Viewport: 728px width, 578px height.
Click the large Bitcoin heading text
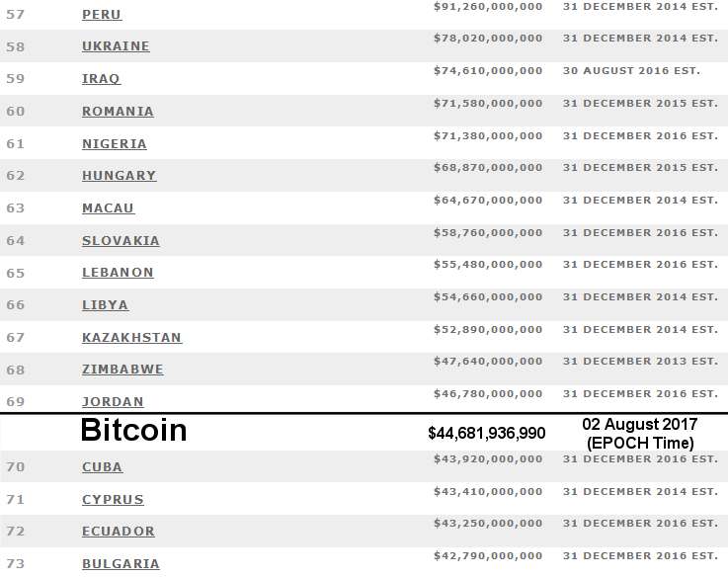[x=133, y=430]
